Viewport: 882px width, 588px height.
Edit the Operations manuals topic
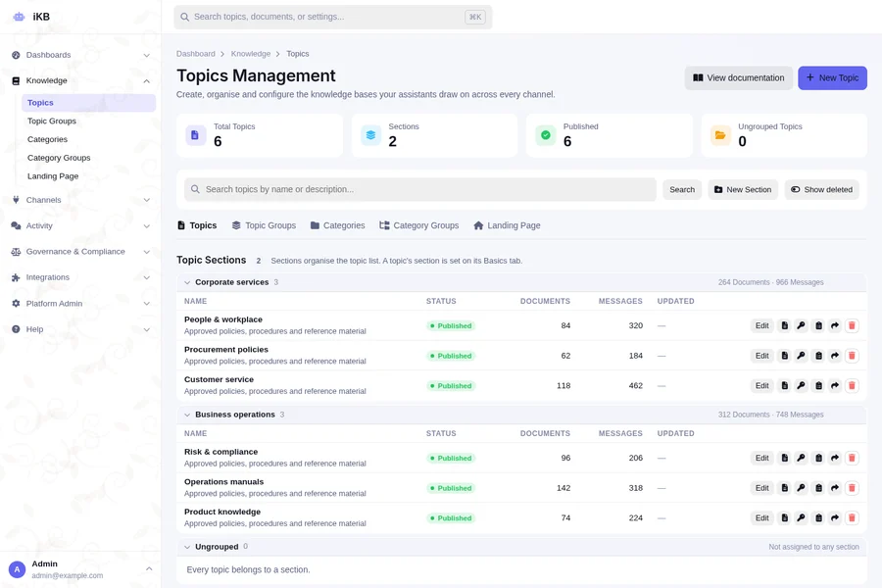[x=762, y=488]
